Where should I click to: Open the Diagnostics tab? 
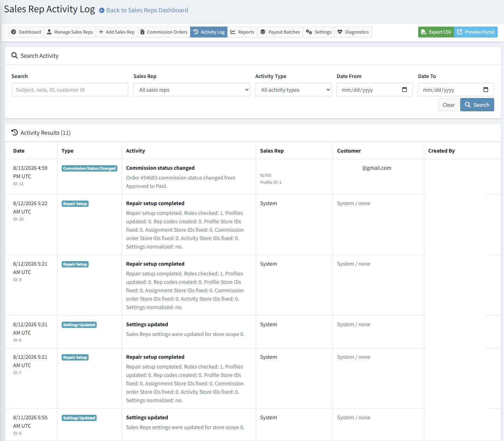(353, 32)
